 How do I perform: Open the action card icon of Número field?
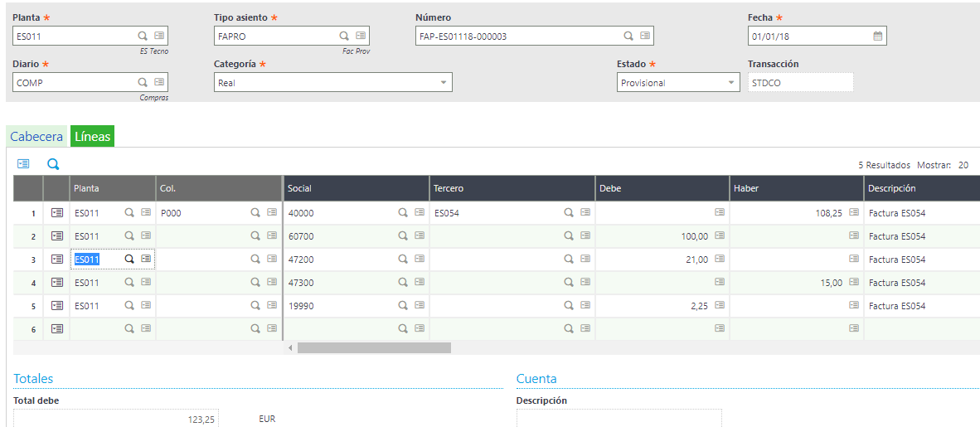645,36
